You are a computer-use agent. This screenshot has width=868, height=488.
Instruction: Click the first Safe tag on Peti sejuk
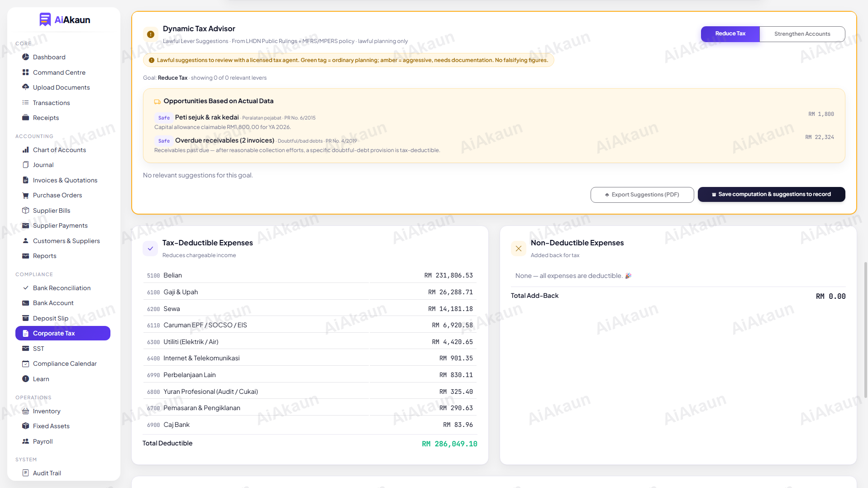[x=164, y=118]
